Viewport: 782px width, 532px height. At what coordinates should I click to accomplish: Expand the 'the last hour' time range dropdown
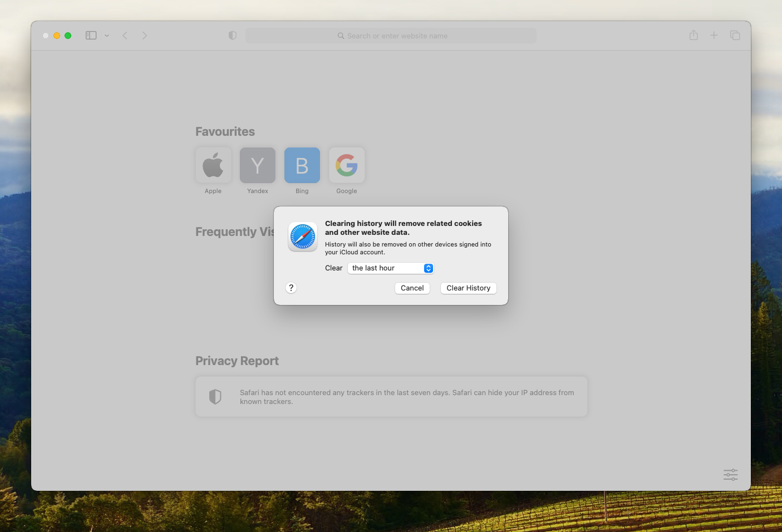pos(391,268)
